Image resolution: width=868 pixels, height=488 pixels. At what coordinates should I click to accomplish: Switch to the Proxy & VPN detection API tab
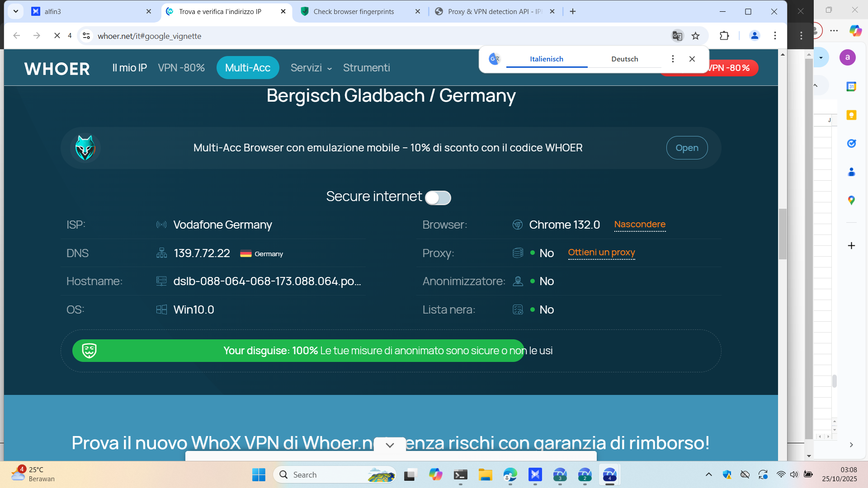[495, 12]
